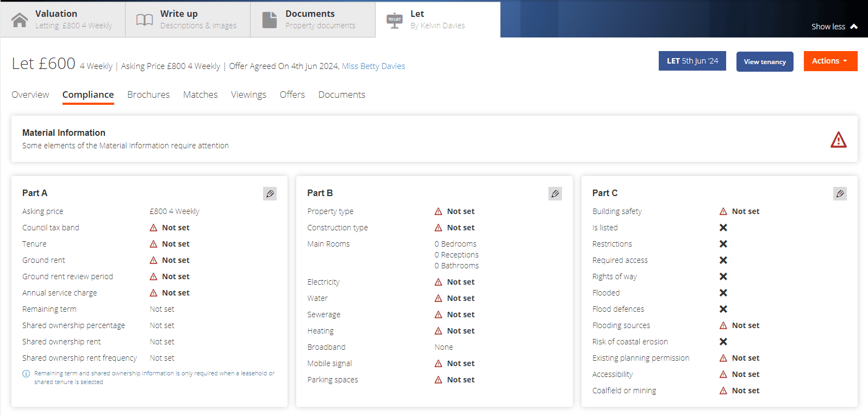This screenshot has width=868, height=415.
Task: Collapse header using Show less chevron
Action: pos(854,27)
